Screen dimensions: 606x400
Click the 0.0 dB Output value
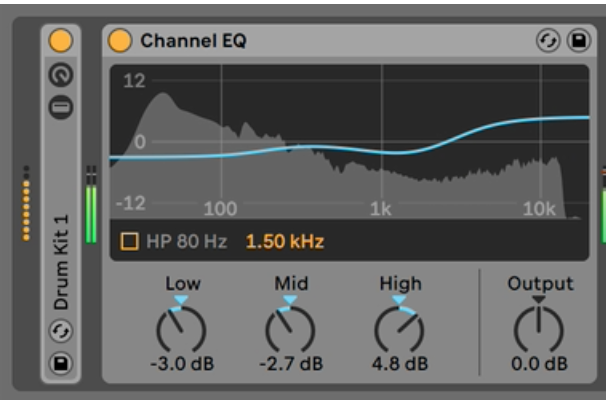click(x=540, y=364)
